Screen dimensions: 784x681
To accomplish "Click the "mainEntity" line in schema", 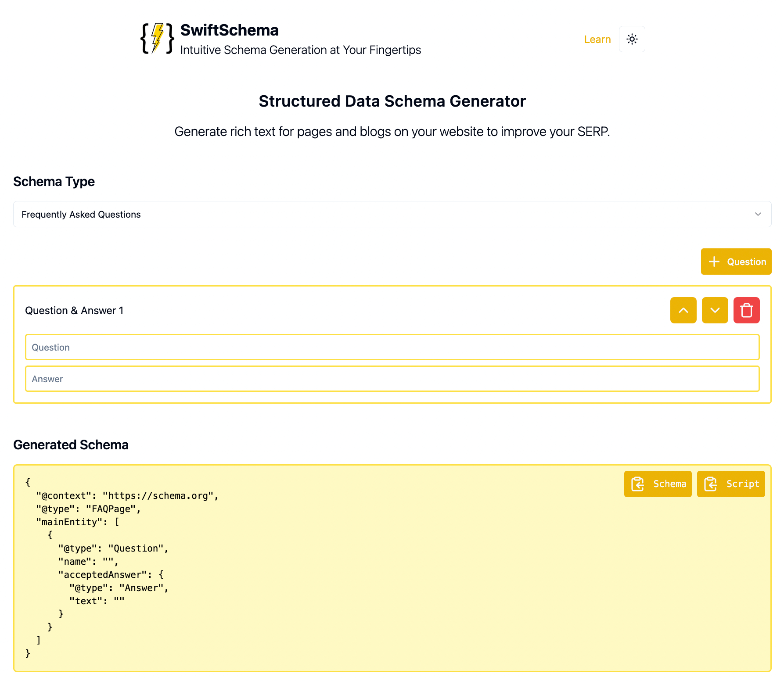I will [78, 522].
